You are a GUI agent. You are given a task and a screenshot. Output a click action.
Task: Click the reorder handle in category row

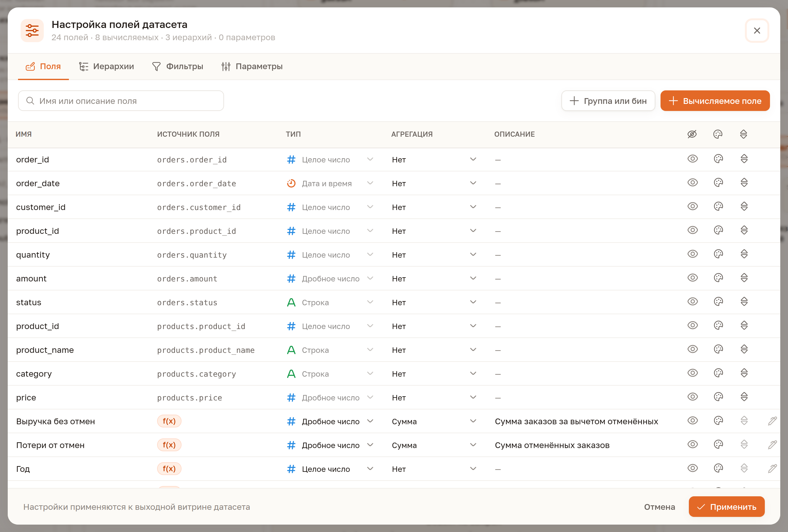(744, 373)
